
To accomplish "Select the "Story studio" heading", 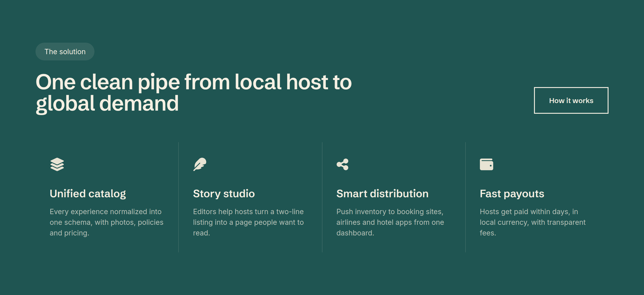I will coord(224,193).
